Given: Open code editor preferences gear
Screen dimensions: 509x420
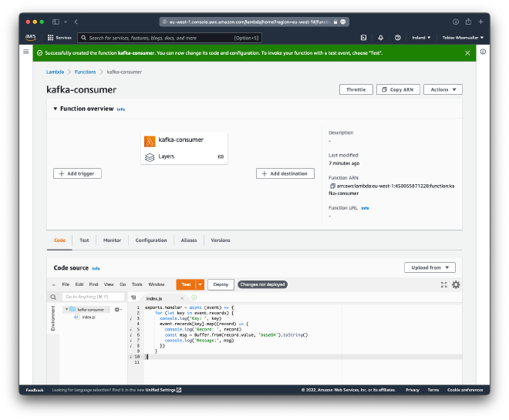Looking at the screenshot, I should tap(456, 284).
